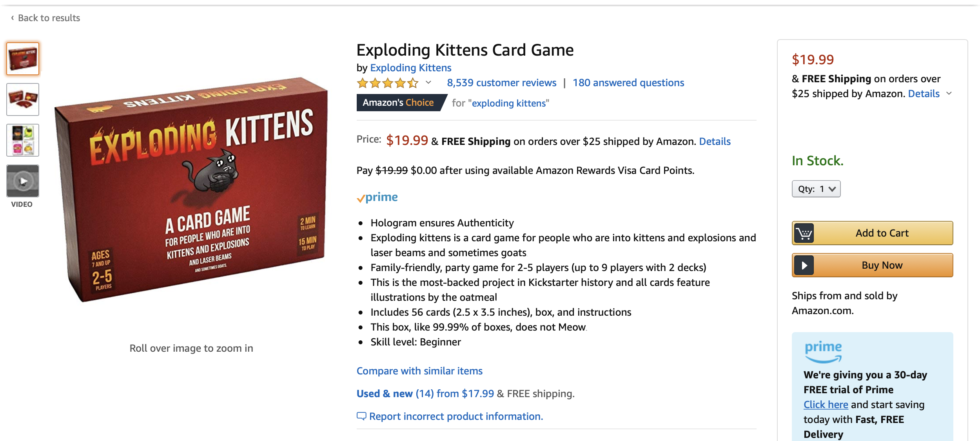Open the 8,539 customer reviews link
This screenshot has width=980, height=441.
501,83
